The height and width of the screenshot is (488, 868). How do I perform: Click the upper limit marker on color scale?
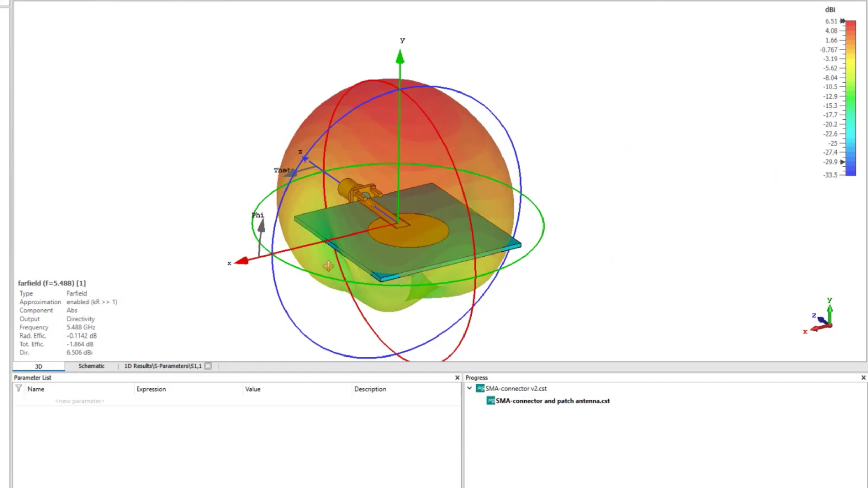click(x=843, y=21)
